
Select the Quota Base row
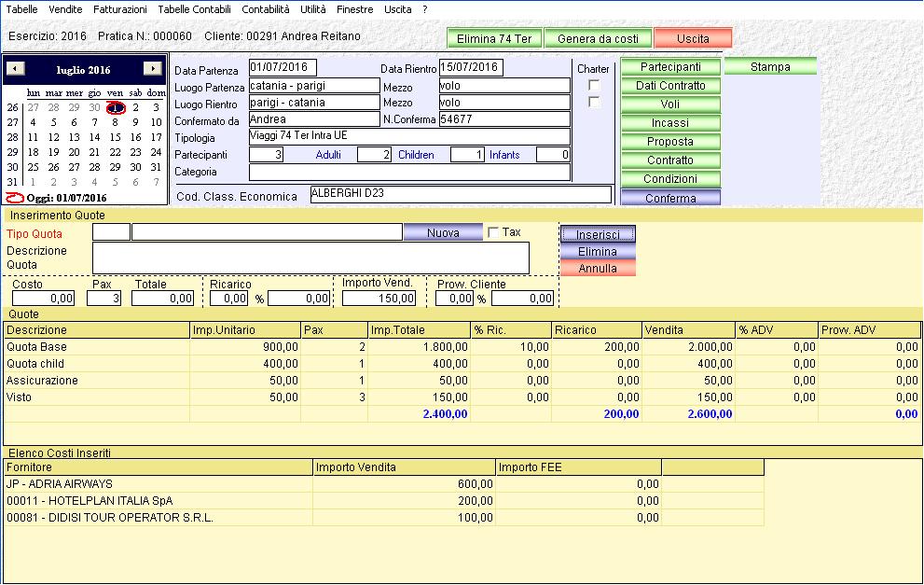97,347
